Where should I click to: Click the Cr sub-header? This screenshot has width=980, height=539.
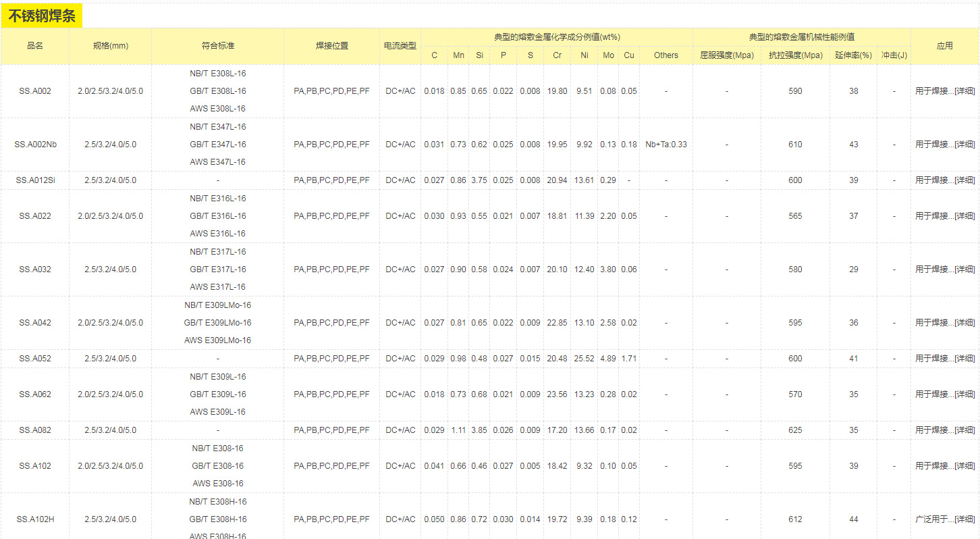coord(557,55)
